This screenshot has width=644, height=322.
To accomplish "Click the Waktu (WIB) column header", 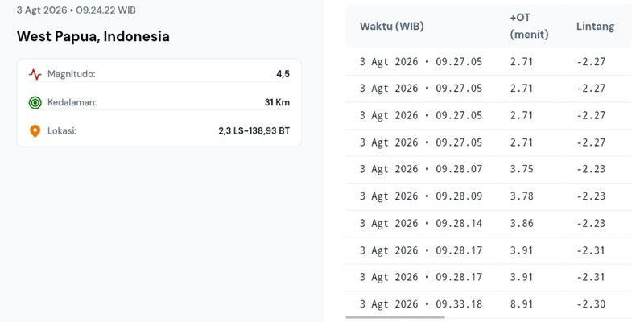I will [391, 27].
